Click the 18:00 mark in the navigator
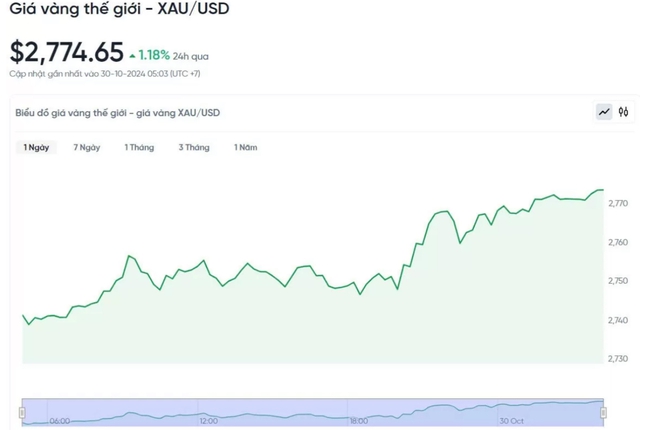650x430 pixels. 359,421
